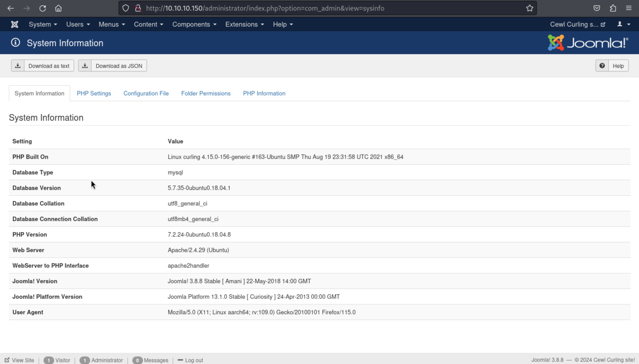This screenshot has height=364, width=639.
Task: Open the user account dropdown
Action: [x=623, y=24]
